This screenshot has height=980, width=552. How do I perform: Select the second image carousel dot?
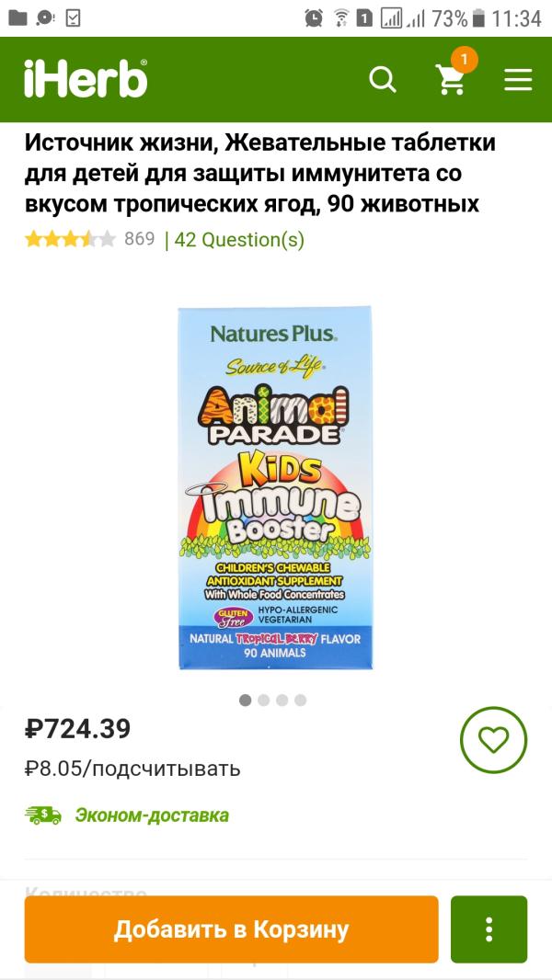[x=264, y=700]
